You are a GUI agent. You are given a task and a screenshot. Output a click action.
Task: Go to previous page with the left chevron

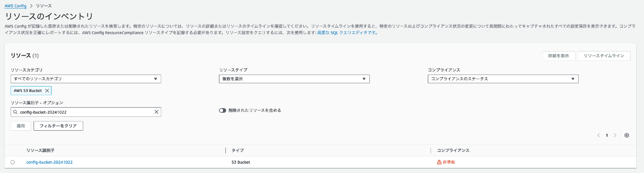click(598, 135)
